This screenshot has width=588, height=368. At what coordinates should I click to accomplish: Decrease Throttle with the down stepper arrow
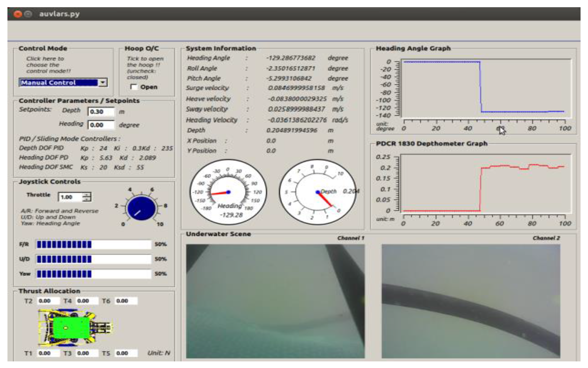(x=87, y=199)
